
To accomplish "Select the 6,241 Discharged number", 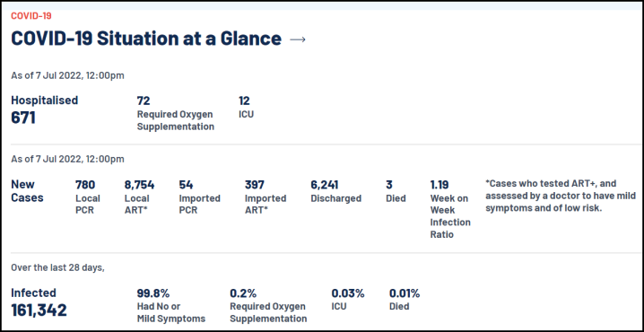I will click(x=336, y=191).
